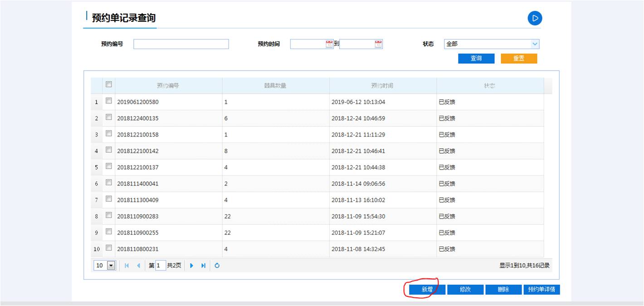644x306 pixels.
Task: Check the row for 2018122100158
Action: [x=109, y=133]
